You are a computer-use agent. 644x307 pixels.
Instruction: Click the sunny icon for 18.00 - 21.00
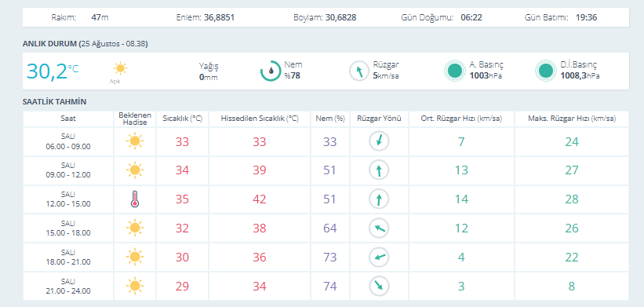[x=135, y=258]
